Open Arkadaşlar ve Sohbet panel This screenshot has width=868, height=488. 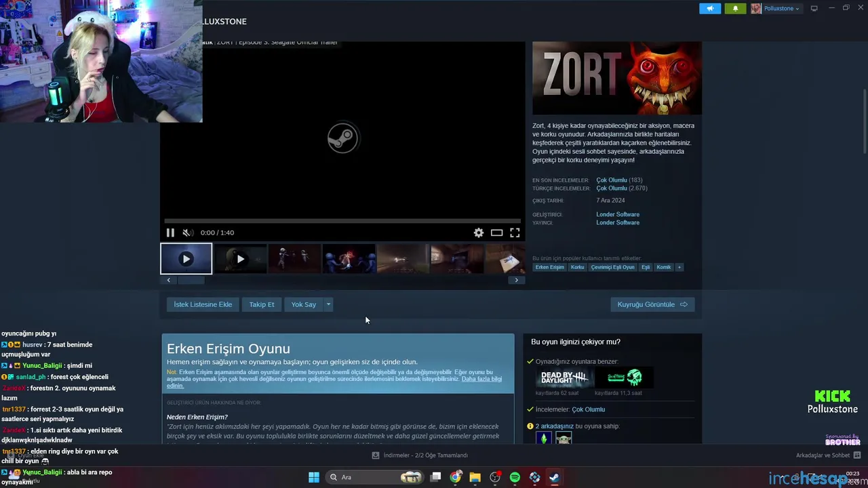(828, 455)
